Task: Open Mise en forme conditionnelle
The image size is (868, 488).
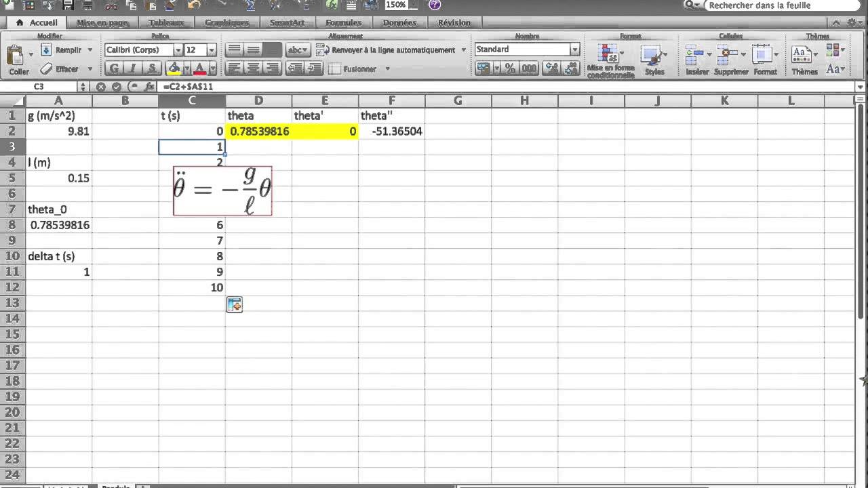Action: pyautogui.click(x=610, y=60)
